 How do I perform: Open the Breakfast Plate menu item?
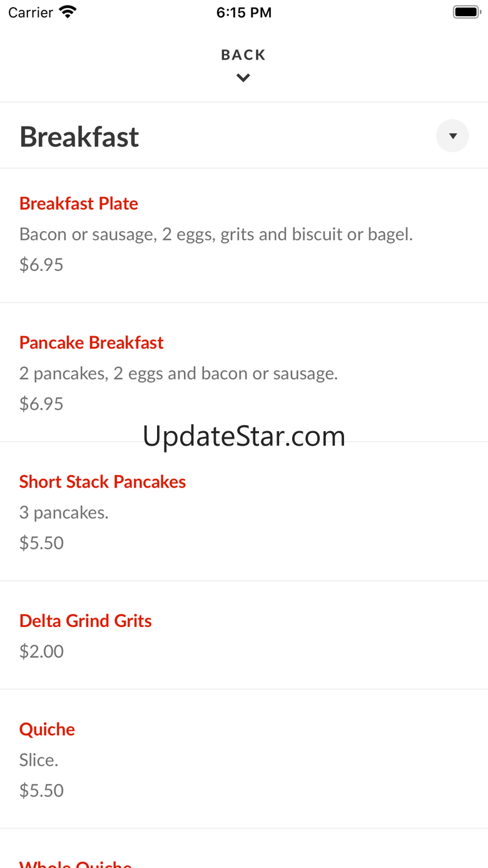click(x=79, y=203)
